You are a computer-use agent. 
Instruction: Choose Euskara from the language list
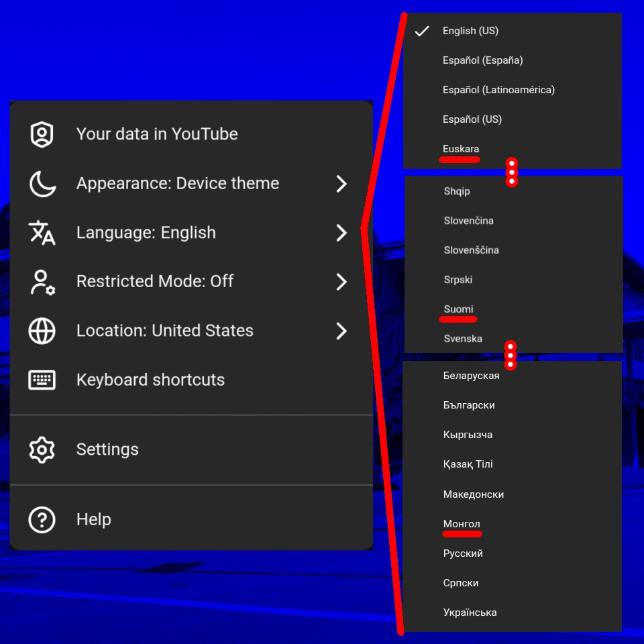[513, 149]
